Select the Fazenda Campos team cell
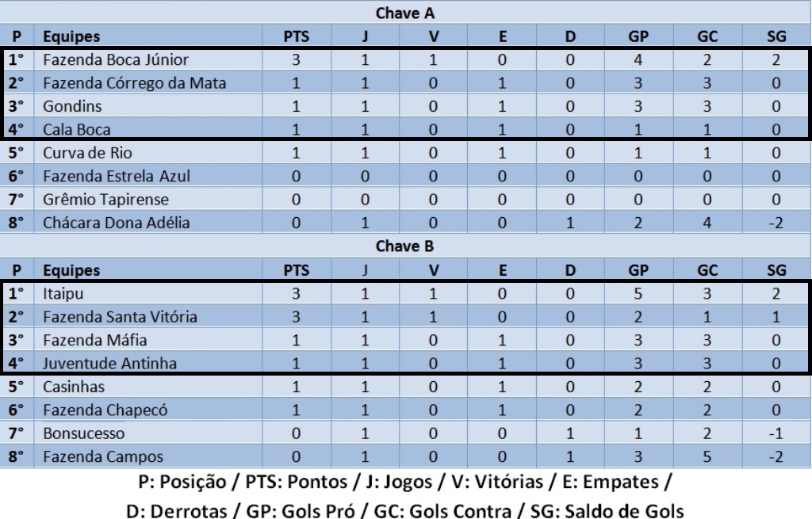This screenshot has width=812, height=519. [x=103, y=457]
